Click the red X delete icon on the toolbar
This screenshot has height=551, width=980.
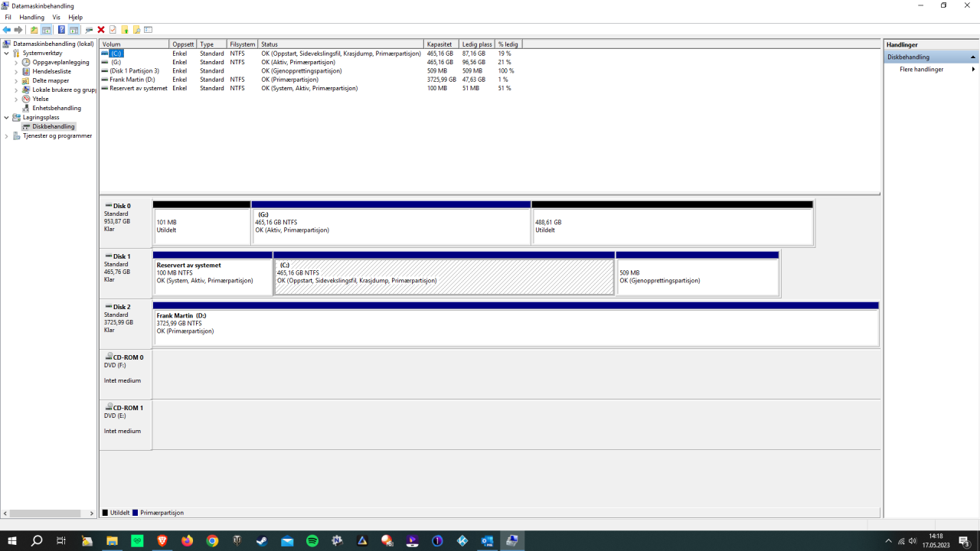click(x=100, y=29)
